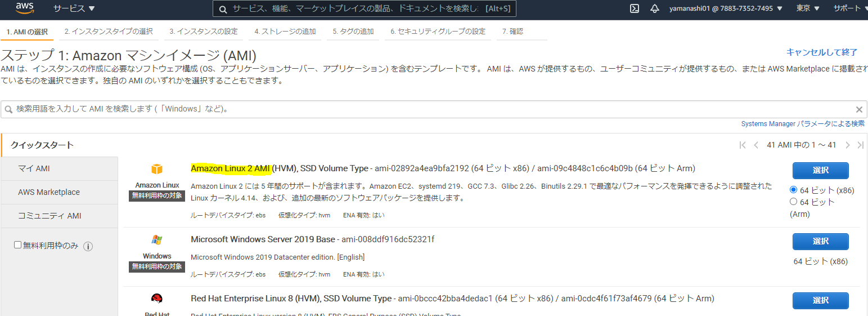Focus the top services search box

(x=364, y=9)
